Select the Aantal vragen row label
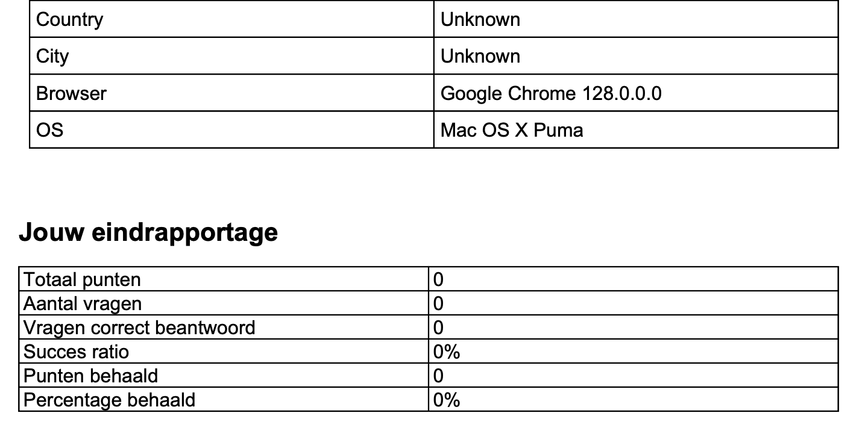868x448 pixels. [x=83, y=303]
